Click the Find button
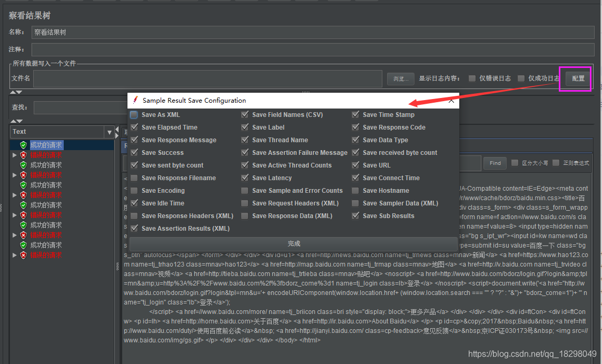This screenshot has height=364, width=602. point(495,163)
